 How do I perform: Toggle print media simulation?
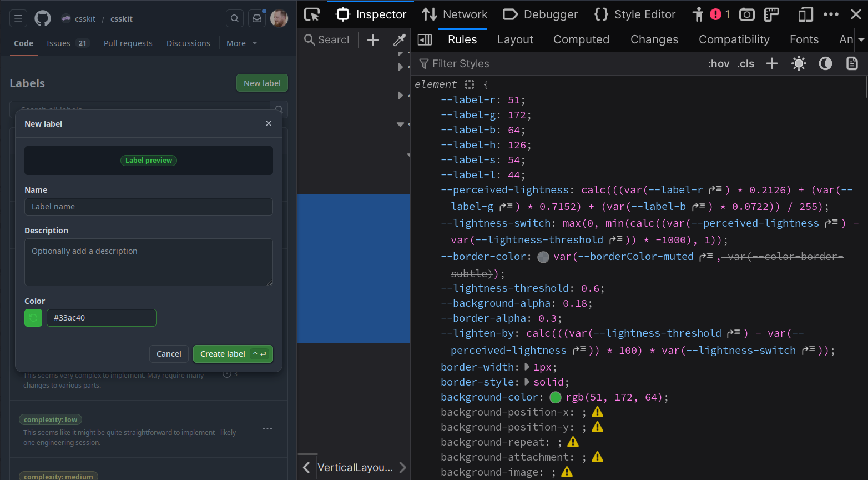click(x=852, y=63)
